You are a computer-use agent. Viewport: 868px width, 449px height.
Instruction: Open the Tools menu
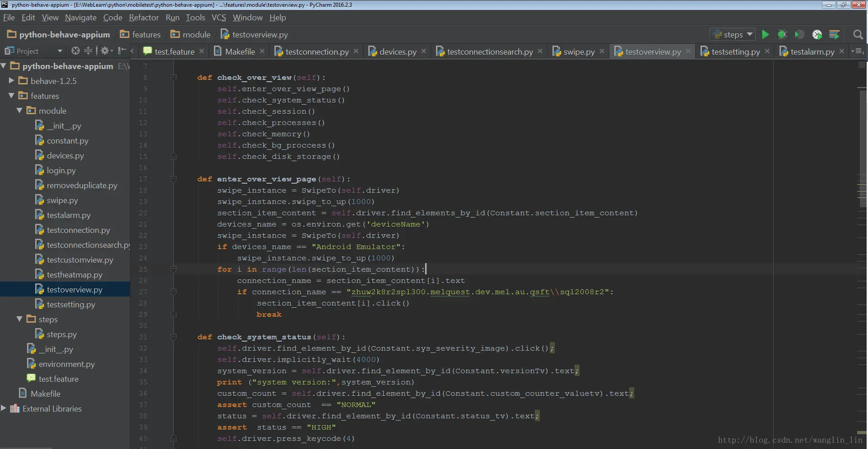click(x=195, y=18)
